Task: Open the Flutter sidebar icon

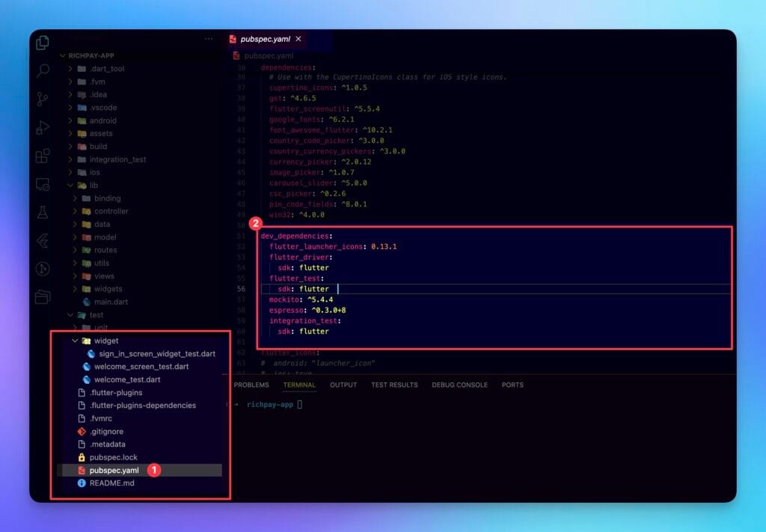Action: pos(43,240)
